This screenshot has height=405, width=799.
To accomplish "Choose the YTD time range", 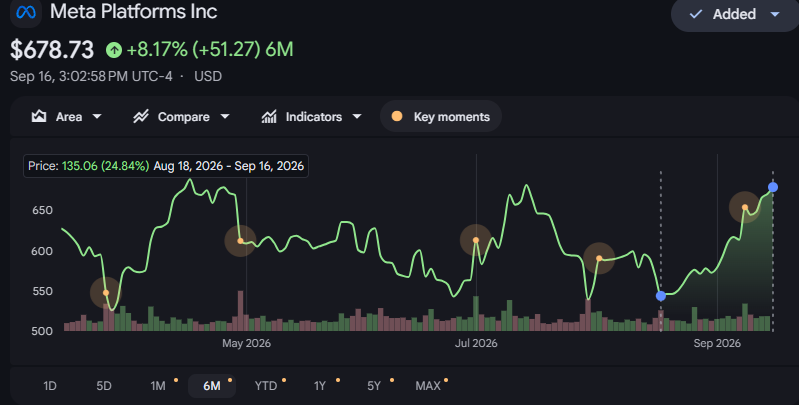I will [x=266, y=386].
